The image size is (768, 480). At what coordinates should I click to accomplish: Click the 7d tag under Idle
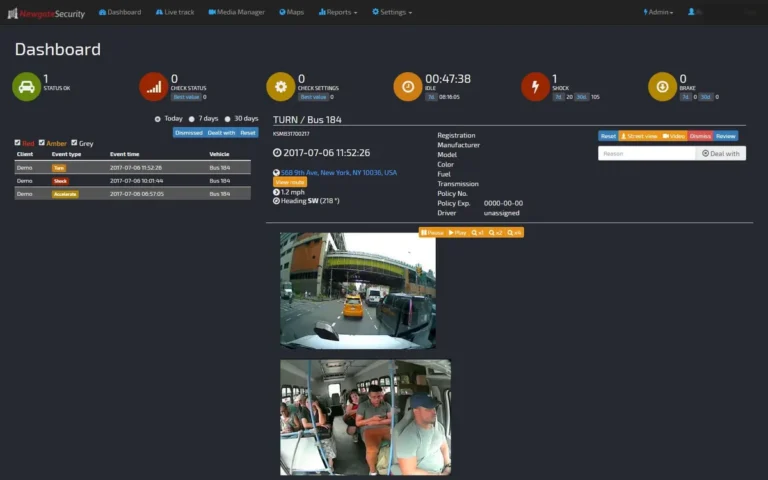[x=431, y=97]
